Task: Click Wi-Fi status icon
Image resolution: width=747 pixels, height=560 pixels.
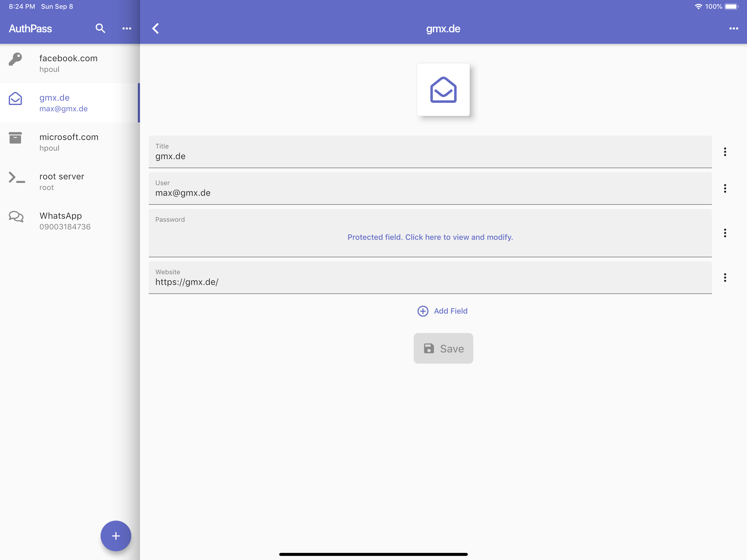Action: [x=698, y=6]
